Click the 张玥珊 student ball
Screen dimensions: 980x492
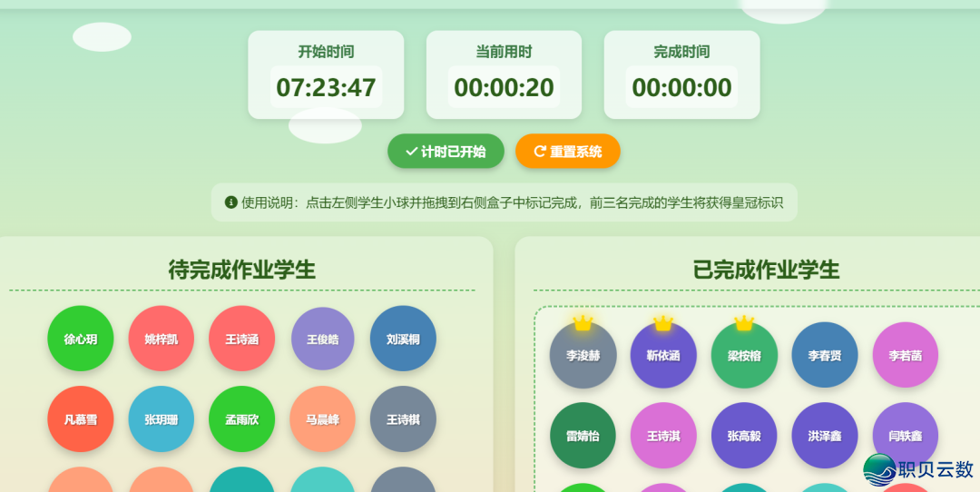[162, 419]
